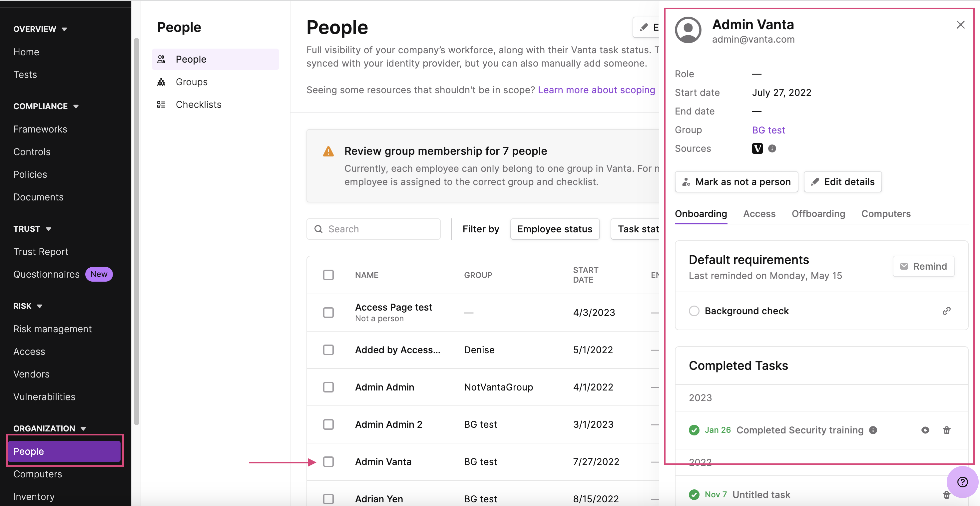Click the Admin Admin 2 name
This screenshot has width=980, height=506.
388,424
